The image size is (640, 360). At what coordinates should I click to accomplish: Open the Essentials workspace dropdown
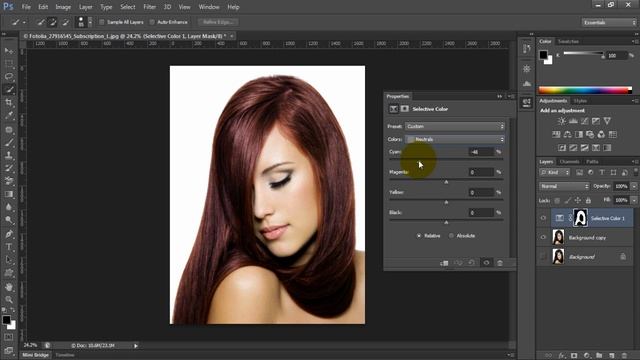pyautogui.click(x=609, y=22)
